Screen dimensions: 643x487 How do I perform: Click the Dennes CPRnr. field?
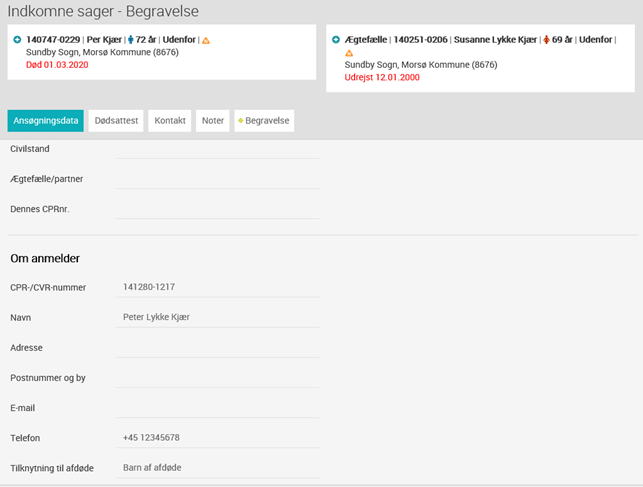tap(217, 209)
